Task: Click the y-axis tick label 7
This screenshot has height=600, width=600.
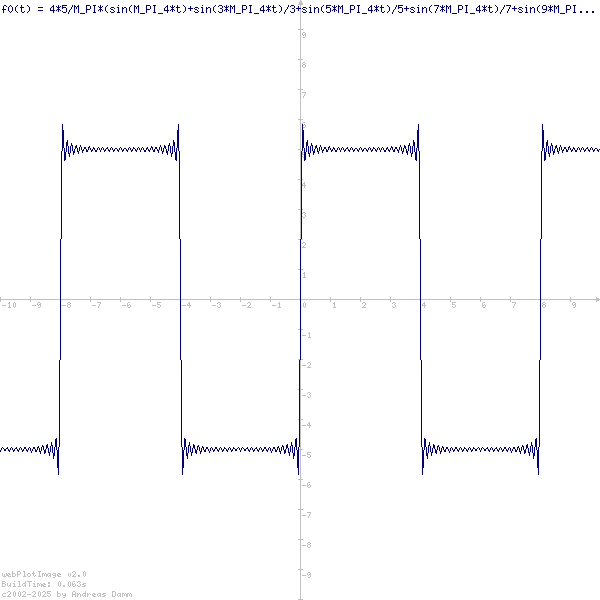Action: 304,95
